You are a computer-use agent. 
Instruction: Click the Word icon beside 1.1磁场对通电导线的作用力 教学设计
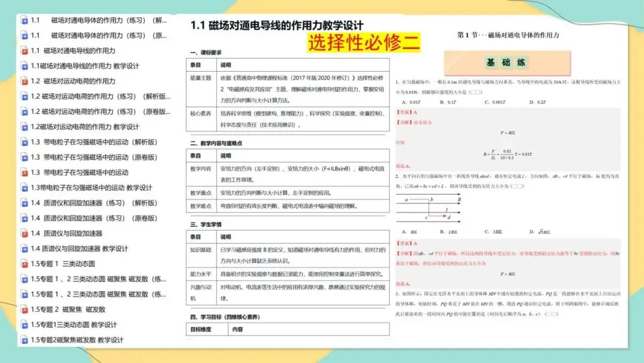point(24,66)
